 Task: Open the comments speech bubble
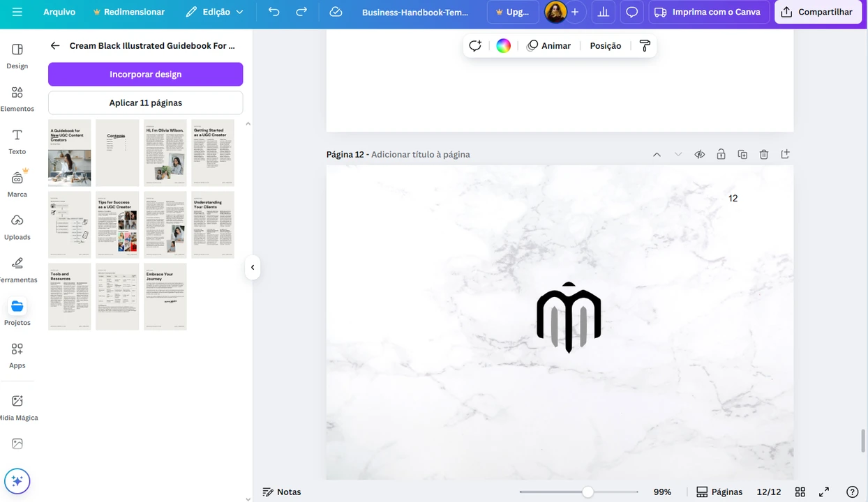coord(632,12)
